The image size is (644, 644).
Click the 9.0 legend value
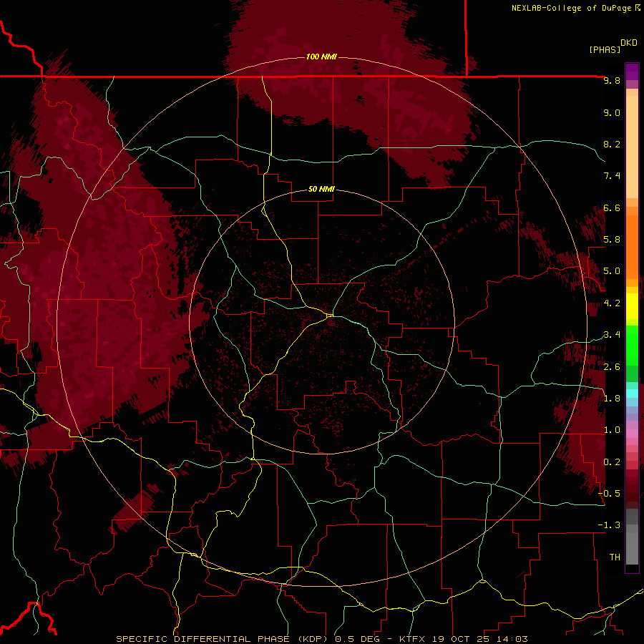point(612,113)
